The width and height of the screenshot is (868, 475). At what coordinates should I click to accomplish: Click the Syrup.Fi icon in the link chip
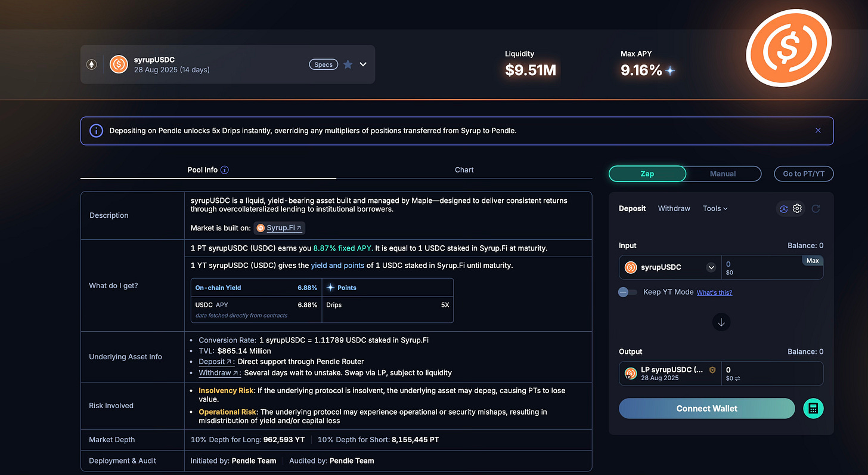coord(261,228)
